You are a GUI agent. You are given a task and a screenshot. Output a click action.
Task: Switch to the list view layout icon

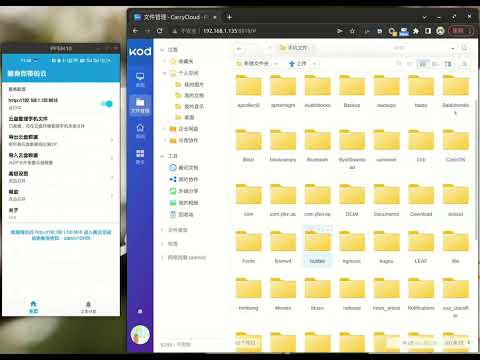point(435,63)
